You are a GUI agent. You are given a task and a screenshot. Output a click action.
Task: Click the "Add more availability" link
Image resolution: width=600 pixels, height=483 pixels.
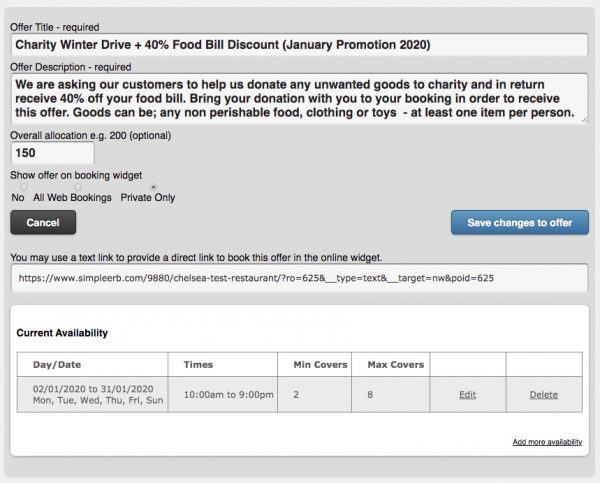point(547,442)
